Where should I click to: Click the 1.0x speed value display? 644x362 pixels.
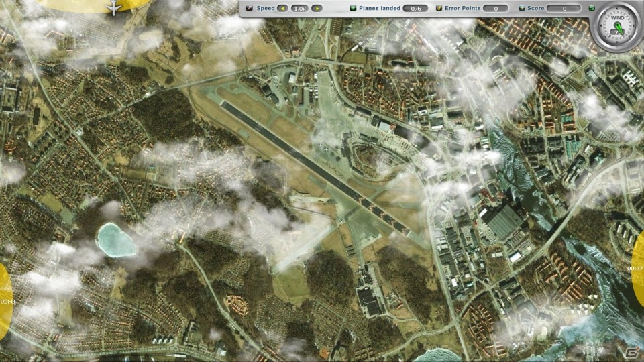pyautogui.click(x=299, y=8)
